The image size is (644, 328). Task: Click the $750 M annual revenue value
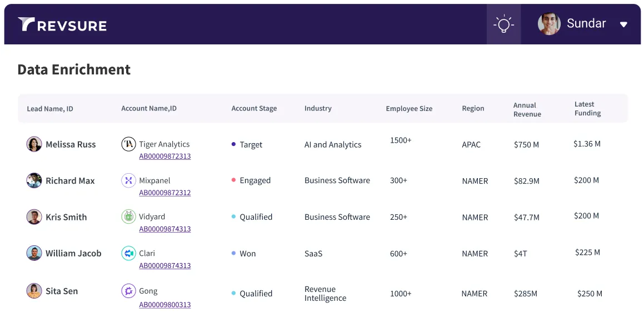tap(527, 145)
